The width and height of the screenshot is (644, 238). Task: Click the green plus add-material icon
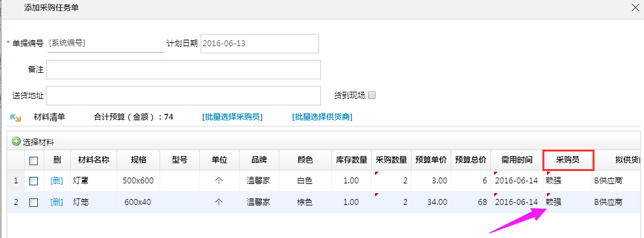pyautogui.click(x=16, y=142)
